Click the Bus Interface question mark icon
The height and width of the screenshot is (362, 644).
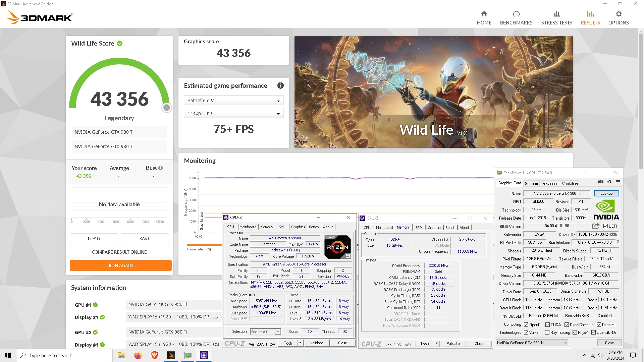click(618, 242)
